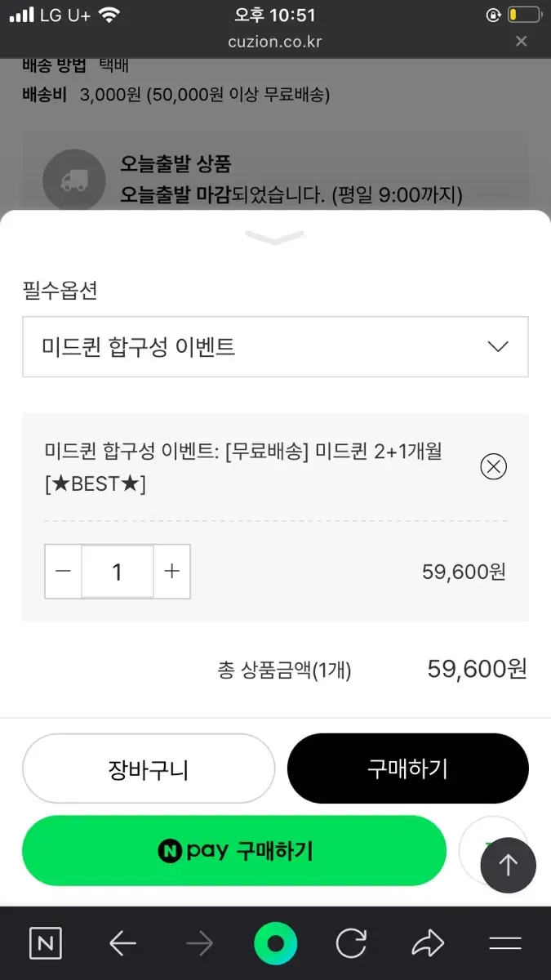Go forward with the right arrow icon
Screen dimensions: 551x980
199,944
